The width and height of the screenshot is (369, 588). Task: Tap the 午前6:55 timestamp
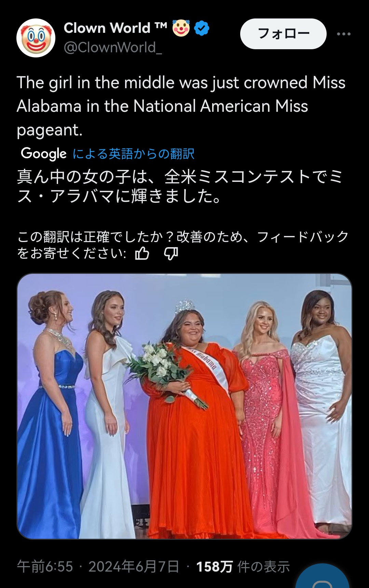pos(45,566)
